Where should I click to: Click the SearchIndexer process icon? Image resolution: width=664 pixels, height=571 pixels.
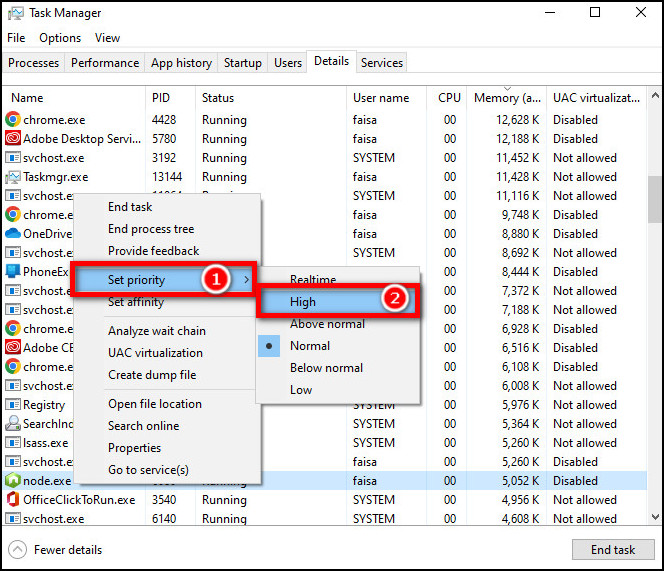pyautogui.click(x=13, y=423)
